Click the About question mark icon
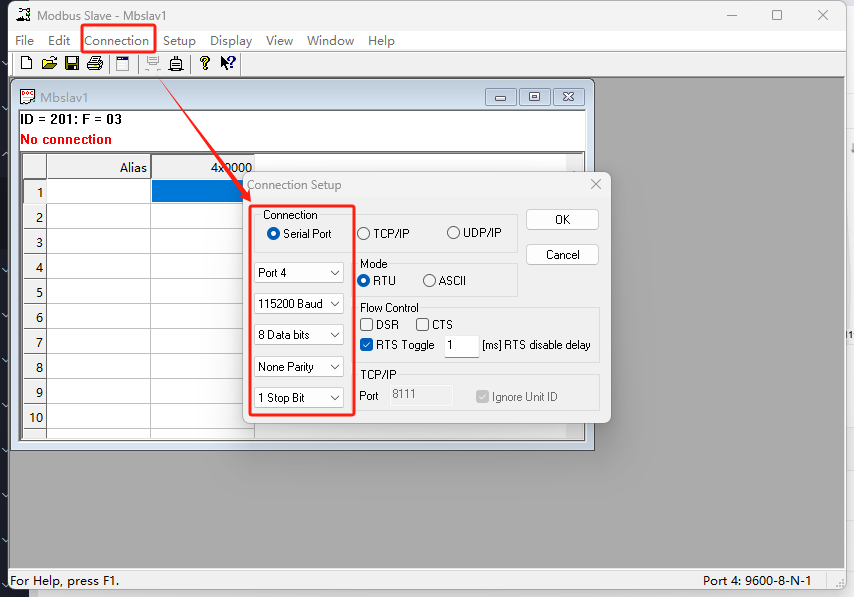The width and height of the screenshot is (854, 597). point(205,64)
